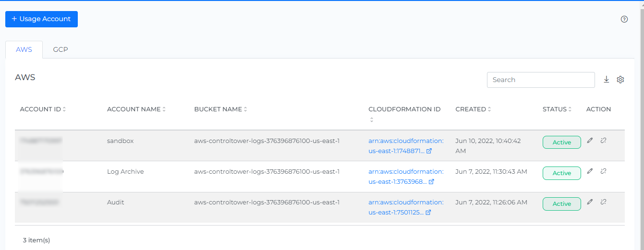Open the table settings gear icon
The image size is (644, 250).
[620, 80]
